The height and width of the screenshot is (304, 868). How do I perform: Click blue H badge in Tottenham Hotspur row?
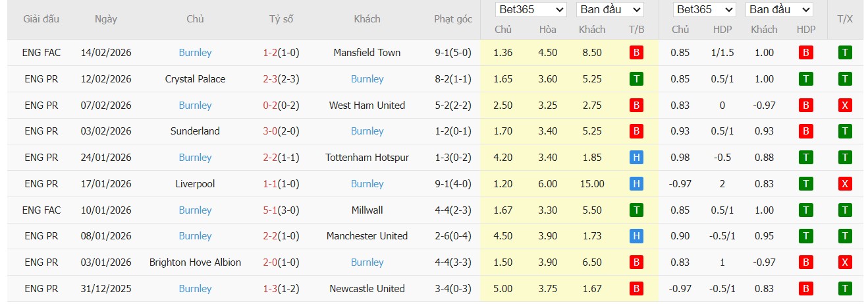[636, 158]
